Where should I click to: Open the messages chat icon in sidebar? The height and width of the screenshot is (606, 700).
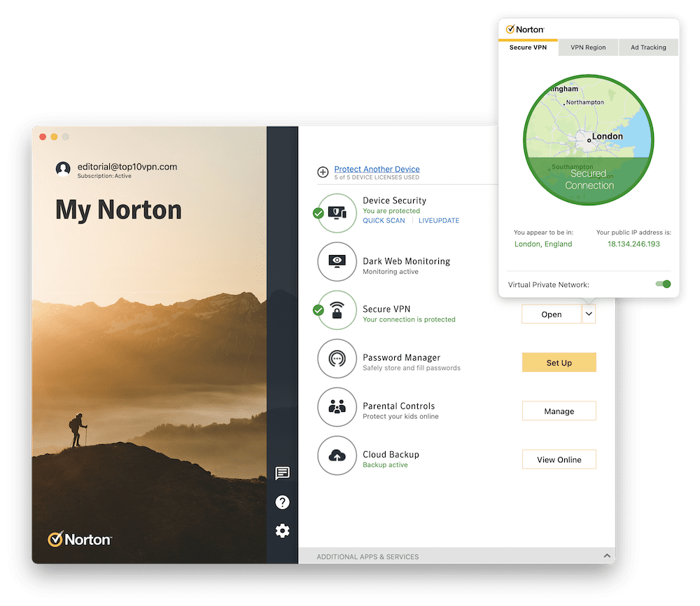[282, 473]
